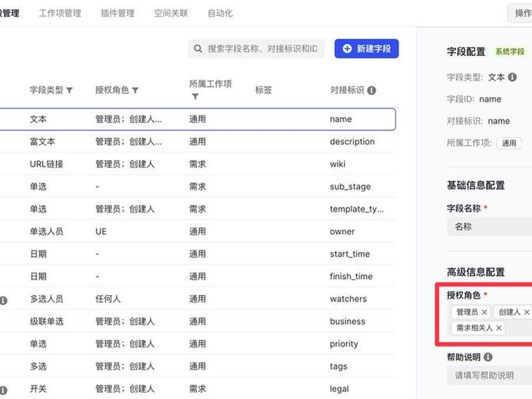This screenshot has width=532, height=399.
Task: Show info icon next to 字段类型 文本
Action: 512,77
